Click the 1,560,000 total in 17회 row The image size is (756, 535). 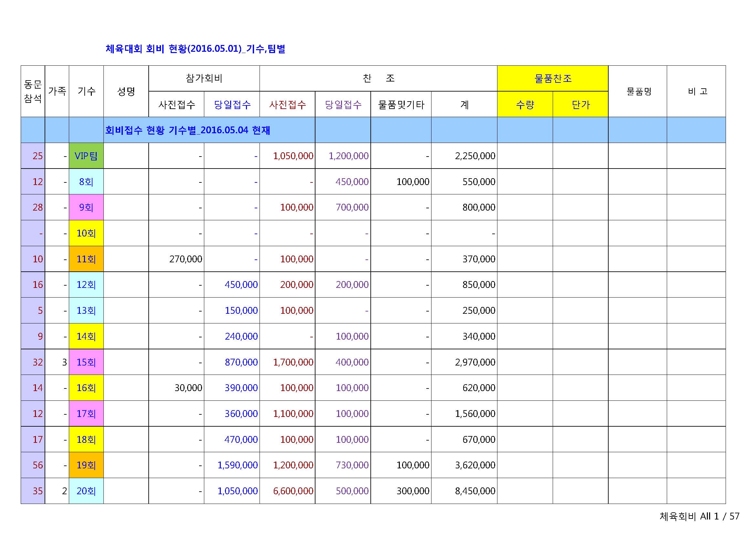(475, 413)
